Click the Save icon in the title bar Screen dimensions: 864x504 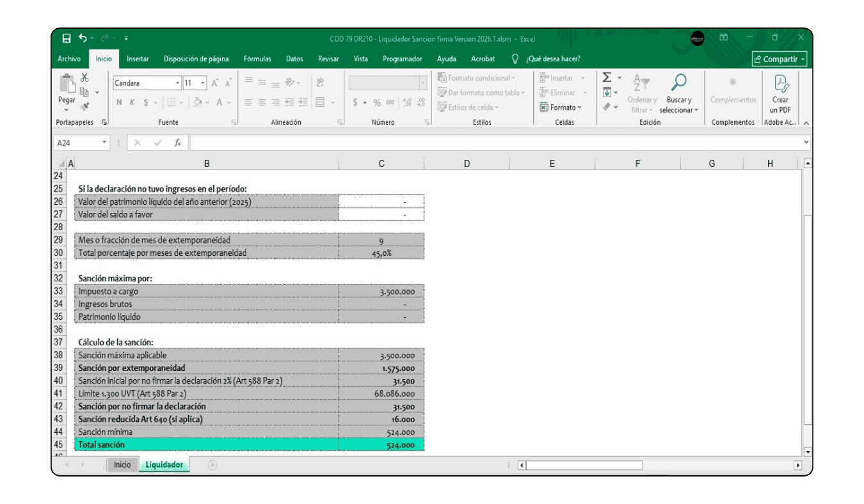coord(67,38)
